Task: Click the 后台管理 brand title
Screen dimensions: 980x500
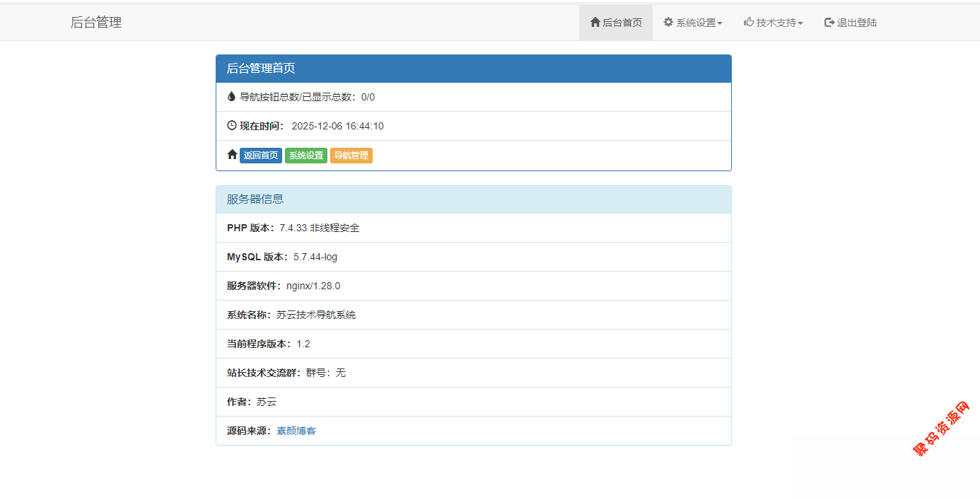Action: point(96,23)
